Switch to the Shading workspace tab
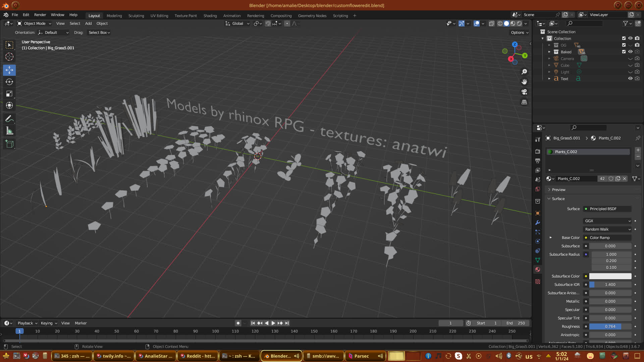Image resolution: width=644 pixels, height=362 pixels. pos(210,16)
